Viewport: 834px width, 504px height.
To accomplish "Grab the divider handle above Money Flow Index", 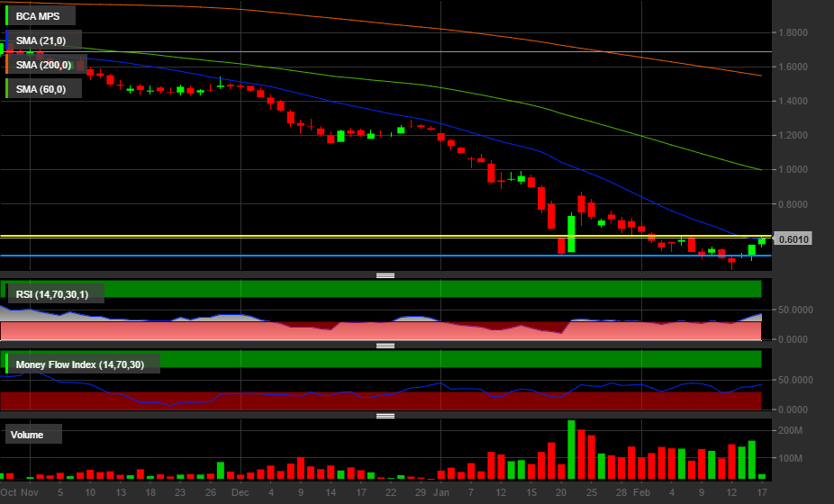I will (x=385, y=346).
